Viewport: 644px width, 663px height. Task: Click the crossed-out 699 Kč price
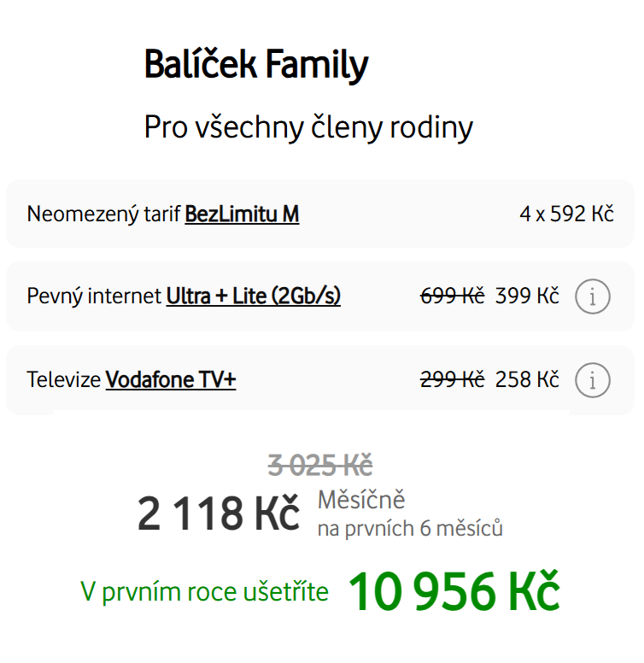453,296
